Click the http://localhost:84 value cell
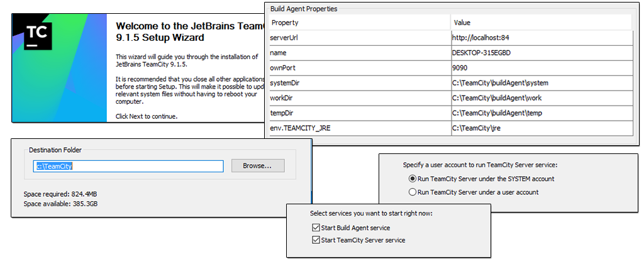This screenshot has width=644, height=264. pos(541,38)
